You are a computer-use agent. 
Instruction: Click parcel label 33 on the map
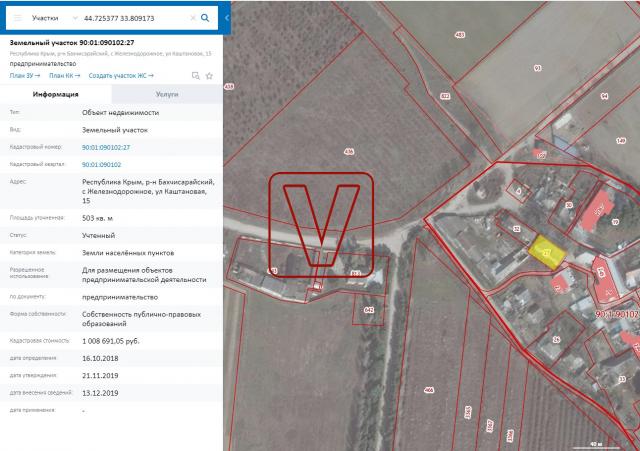pyautogui.click(x=622, y=379)
